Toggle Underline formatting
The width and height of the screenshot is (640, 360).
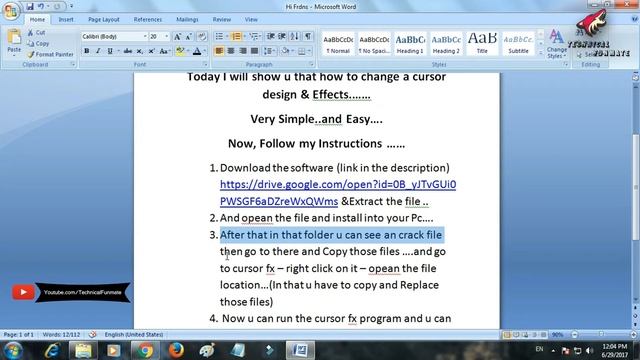point(109,51)
